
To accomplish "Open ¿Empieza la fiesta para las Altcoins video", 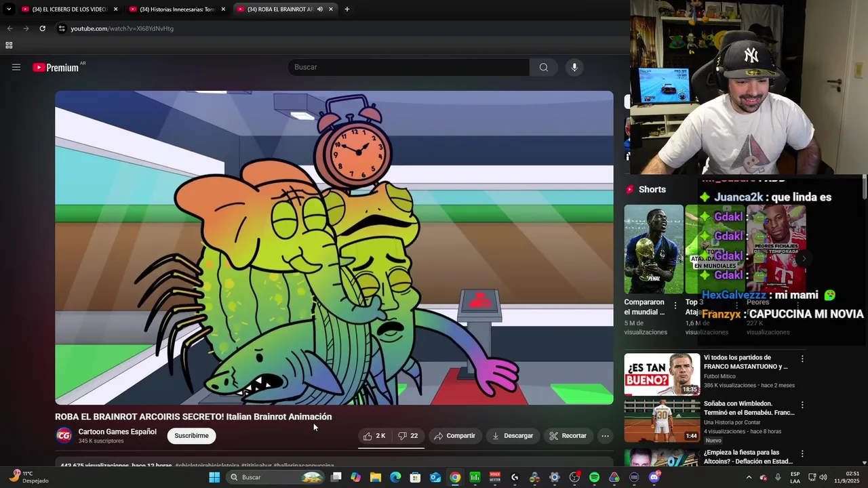I will point(748,457).
